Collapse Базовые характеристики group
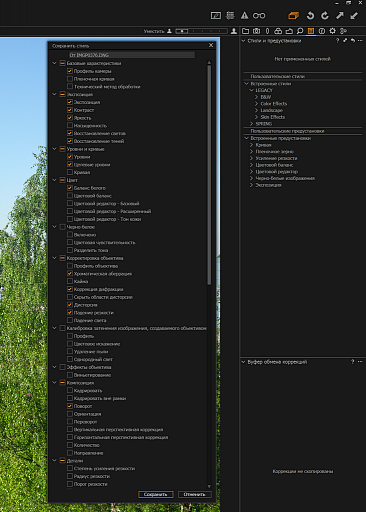 [55, 63]
